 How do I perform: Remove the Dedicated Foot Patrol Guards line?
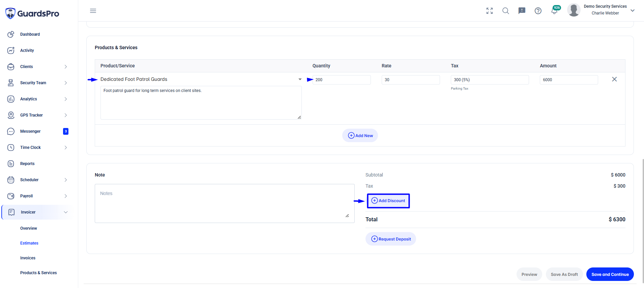coord(614,79)
